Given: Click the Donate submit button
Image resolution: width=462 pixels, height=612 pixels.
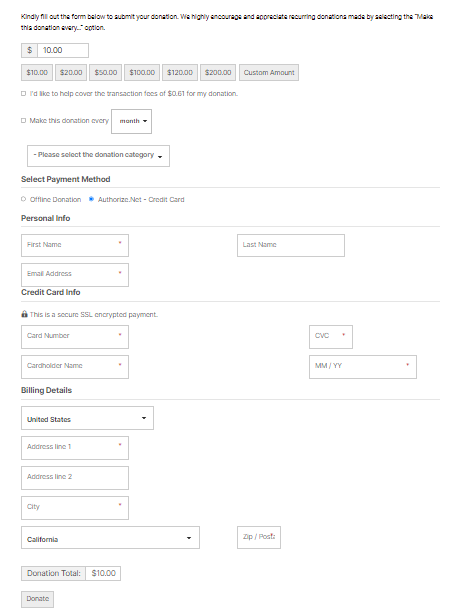Looking at the screenshot, I should pyautogui.click(x=37, y=599).
